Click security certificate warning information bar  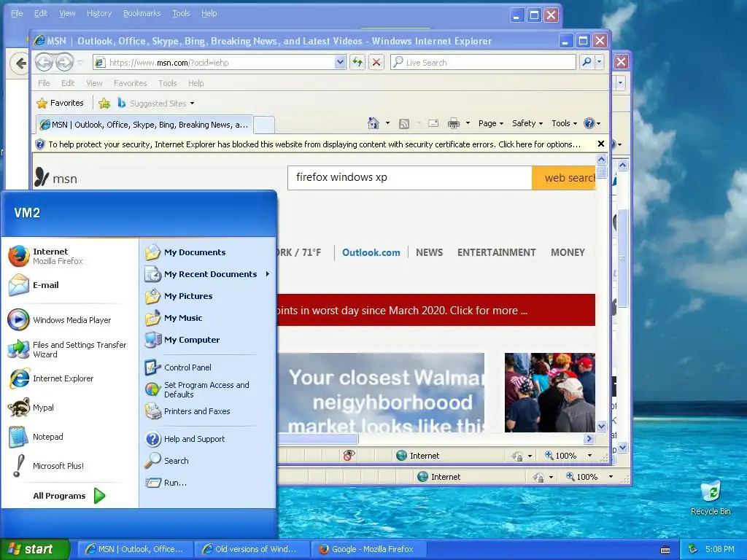point(314,144)
